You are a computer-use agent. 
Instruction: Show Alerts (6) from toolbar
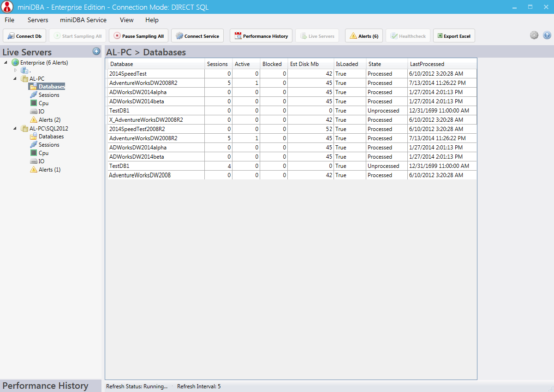tap(364, 36)
